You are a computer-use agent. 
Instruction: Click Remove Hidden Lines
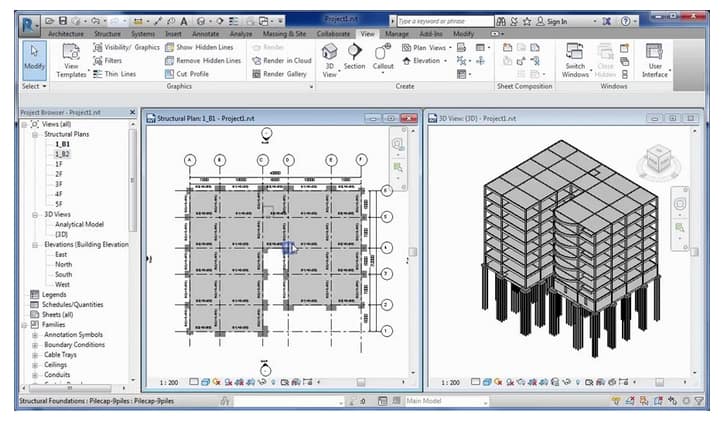[203, 61]
